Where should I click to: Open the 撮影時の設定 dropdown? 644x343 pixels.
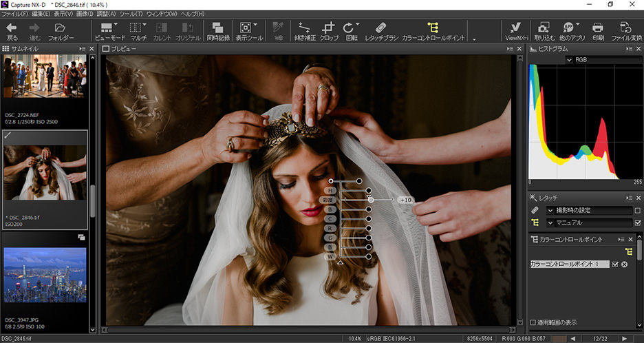550,210
